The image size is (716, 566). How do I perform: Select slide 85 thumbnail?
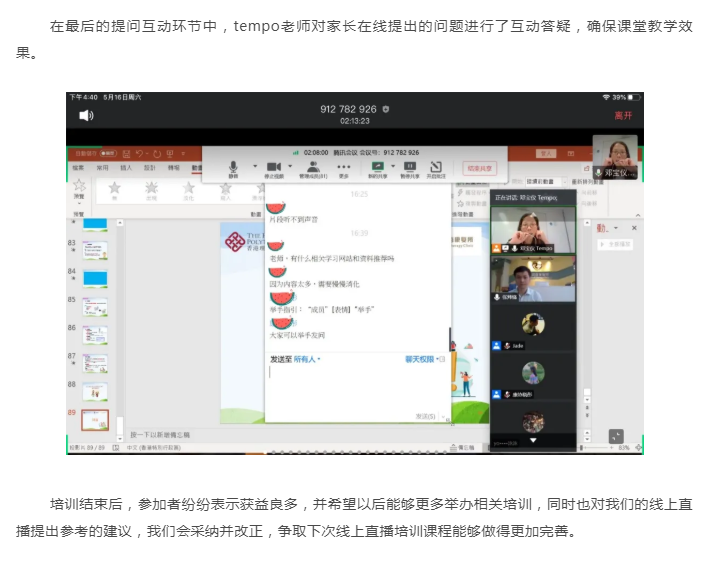(x=96, y=305)
